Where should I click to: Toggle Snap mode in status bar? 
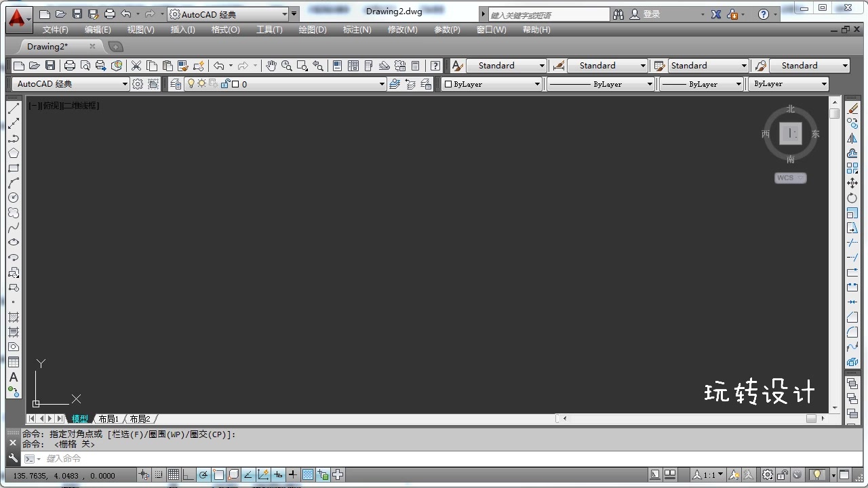click(159, 475)
